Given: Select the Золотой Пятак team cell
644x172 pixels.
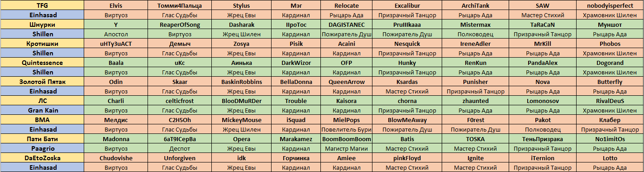Looking at the screenshot, I should coord(42,82).
